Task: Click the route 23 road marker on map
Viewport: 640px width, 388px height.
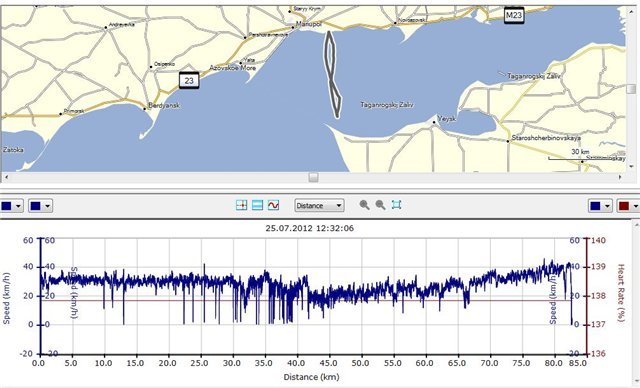Action: pos(189,80)
